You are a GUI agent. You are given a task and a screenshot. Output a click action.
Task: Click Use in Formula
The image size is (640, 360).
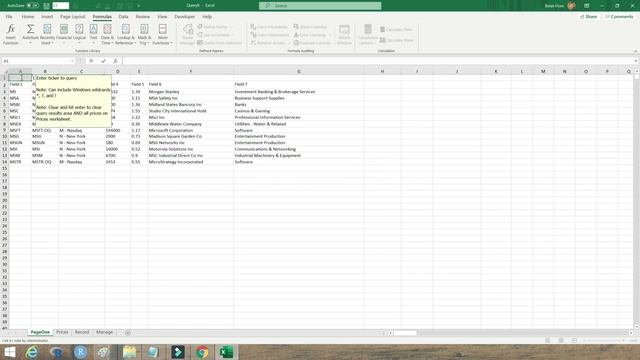point(215,35)
